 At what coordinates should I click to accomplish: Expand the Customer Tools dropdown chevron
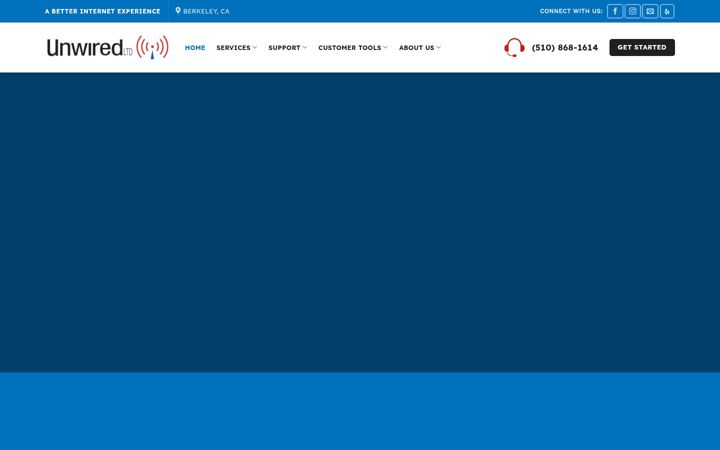[385, 48]
